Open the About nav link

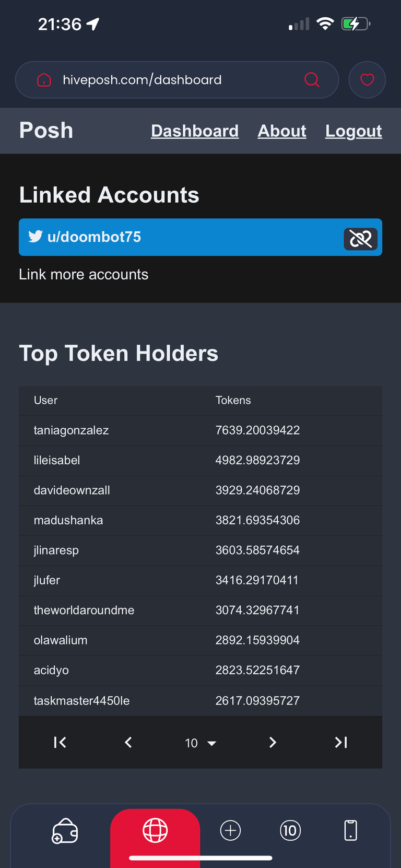click(x=282, y=131)
